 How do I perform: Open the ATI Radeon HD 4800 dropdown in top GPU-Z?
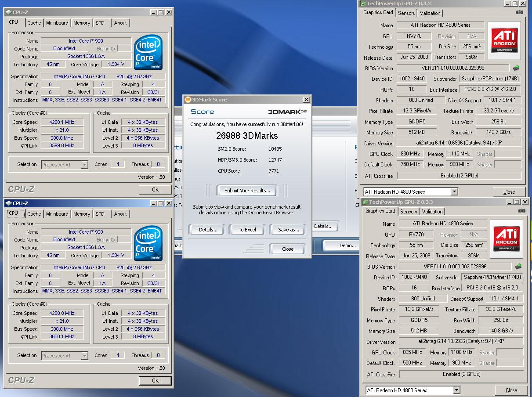[454, 191]
